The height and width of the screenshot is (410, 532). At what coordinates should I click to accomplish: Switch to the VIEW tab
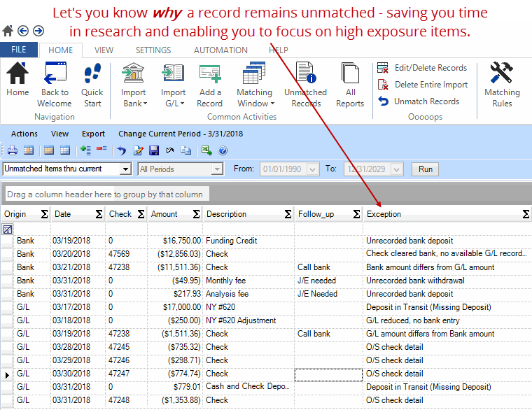(x=104, y=50)
